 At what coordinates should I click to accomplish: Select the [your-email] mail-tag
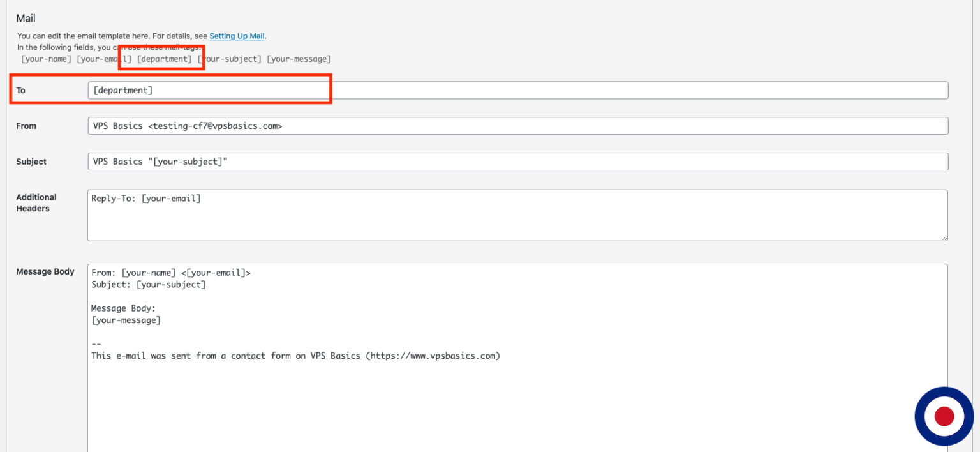[102, 58]
